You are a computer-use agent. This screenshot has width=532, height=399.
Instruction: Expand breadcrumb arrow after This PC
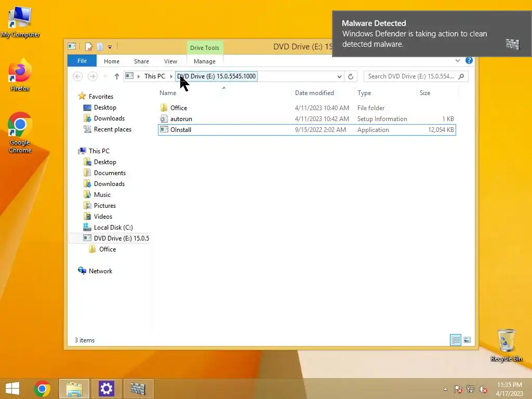(x=171, y=76)
